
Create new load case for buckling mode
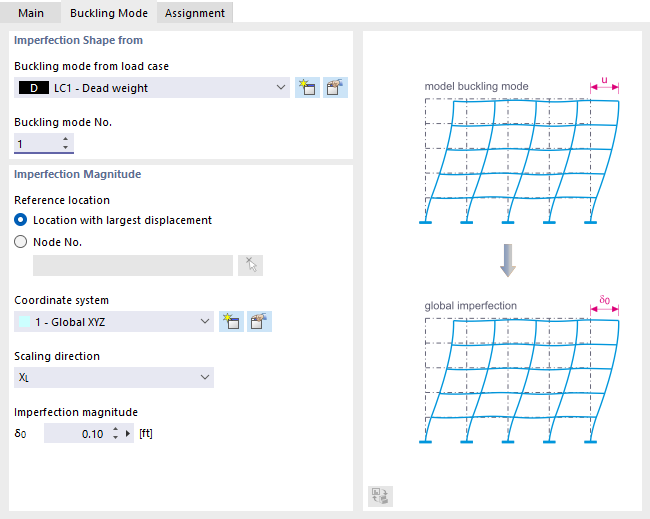[x=307, y=88]
